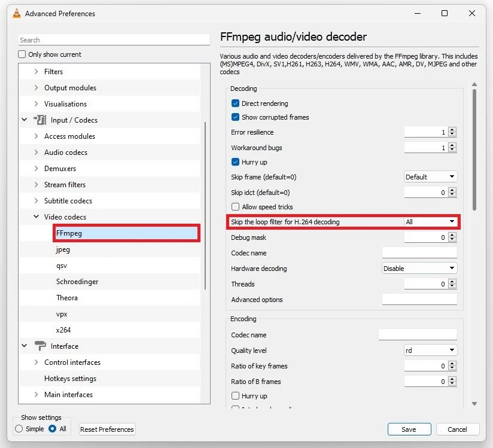Click scroll up arrow of settings panel
The height and width of the screenshot is (448, 493).
tap(474, 84)
